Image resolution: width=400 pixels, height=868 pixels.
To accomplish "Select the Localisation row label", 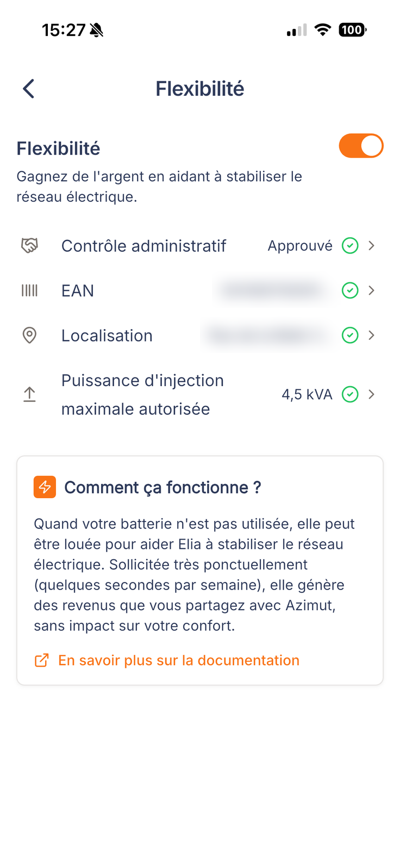I will click(107, 336).
